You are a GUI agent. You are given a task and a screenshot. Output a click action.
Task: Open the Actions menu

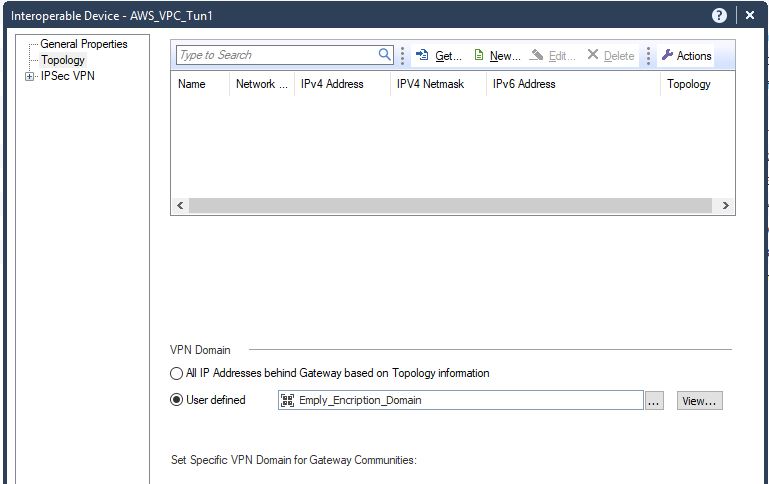click(x=686, y=55)
